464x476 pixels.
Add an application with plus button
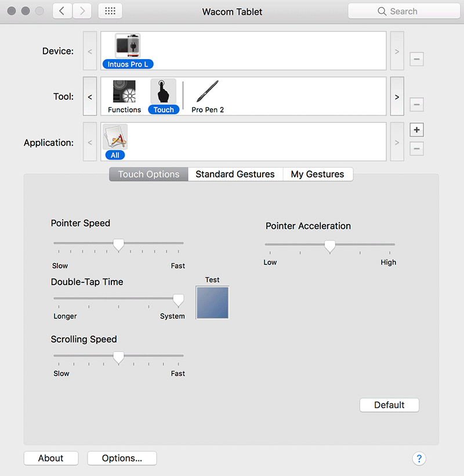tap(416, 130)
